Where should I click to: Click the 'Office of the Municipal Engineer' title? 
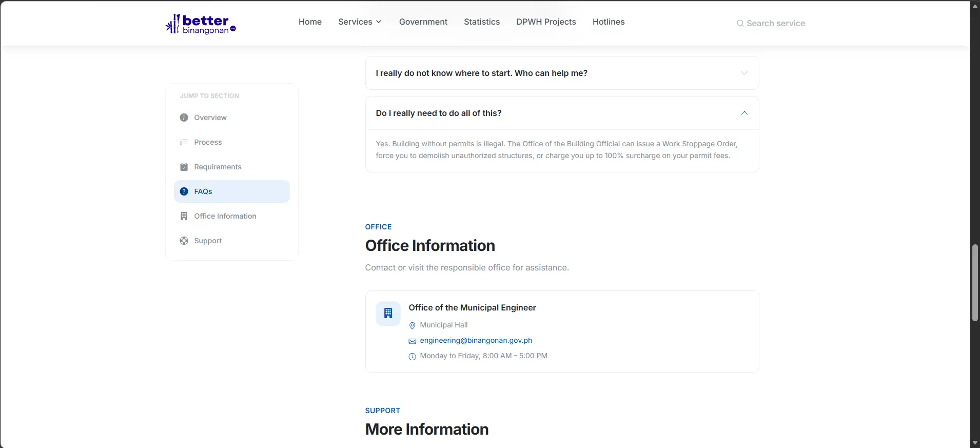pyautogui.click(x=472, y=307)
